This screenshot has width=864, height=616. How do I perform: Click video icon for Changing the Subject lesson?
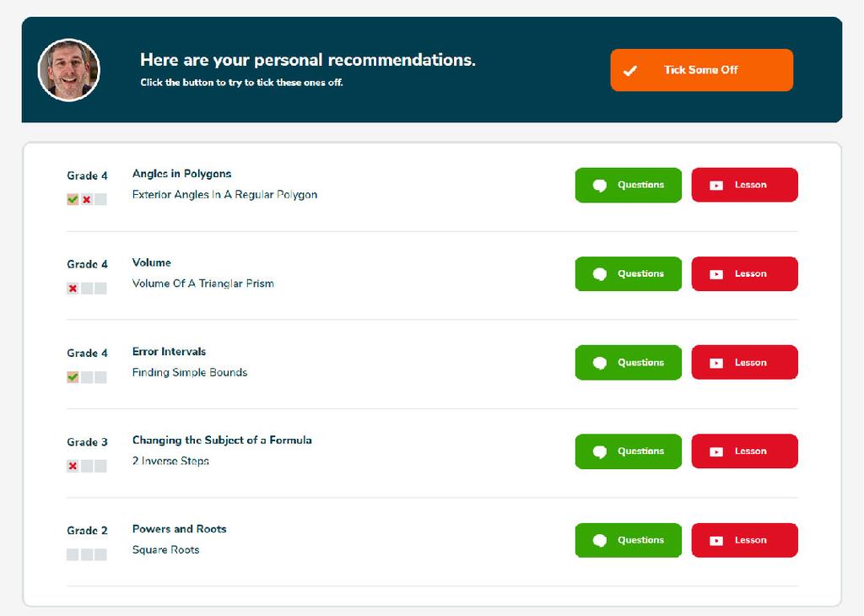coord(715,451)
